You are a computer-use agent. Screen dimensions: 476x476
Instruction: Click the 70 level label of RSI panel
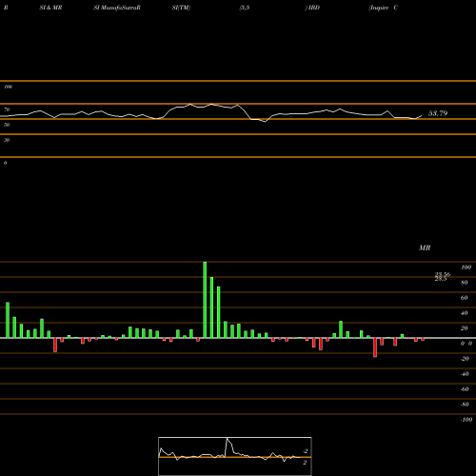pos(7,109)
